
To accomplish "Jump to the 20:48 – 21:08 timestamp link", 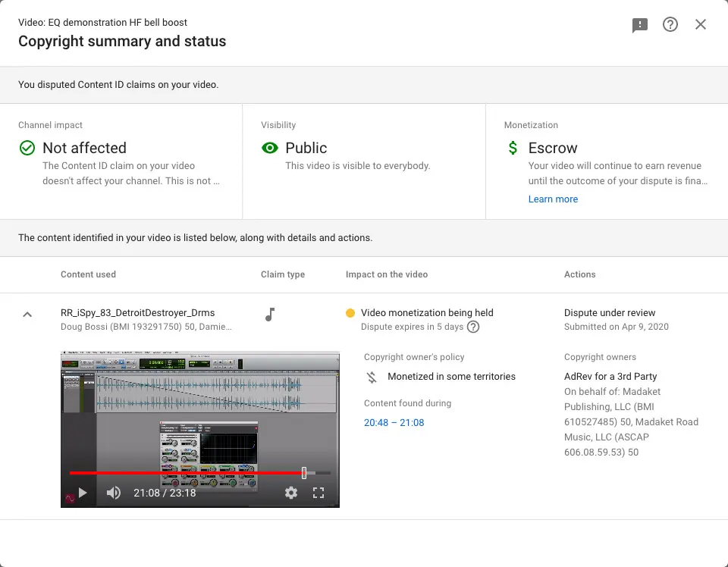I will [394, 423].
